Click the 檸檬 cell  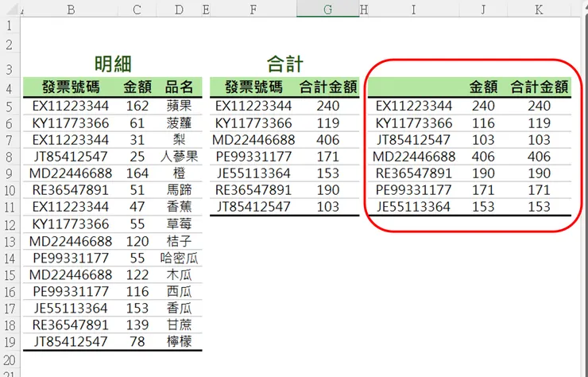[x=179, y=342]
